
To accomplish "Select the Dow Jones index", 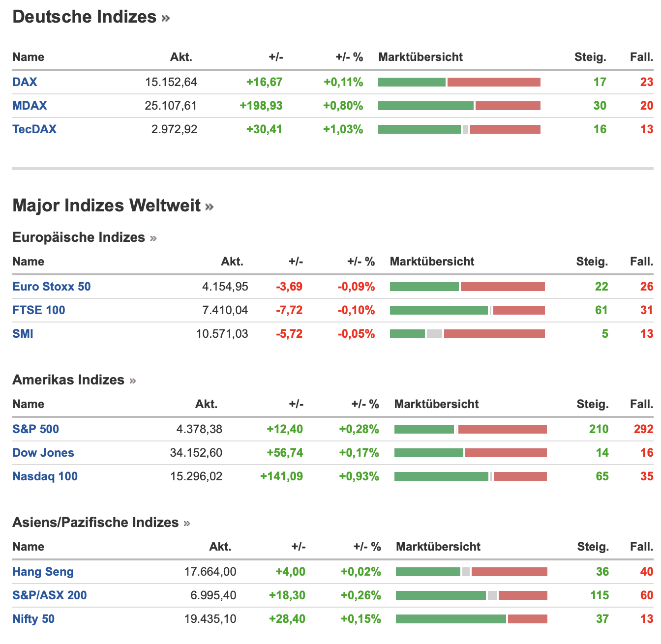I will [43, 453].
